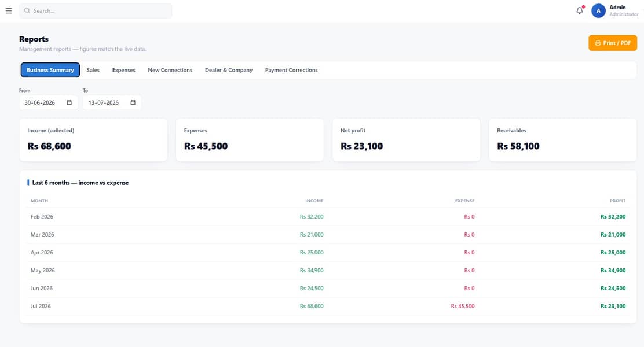Click the May 2026 row label
The height and width of the screenshot is (347, 644).
point(43,270)
